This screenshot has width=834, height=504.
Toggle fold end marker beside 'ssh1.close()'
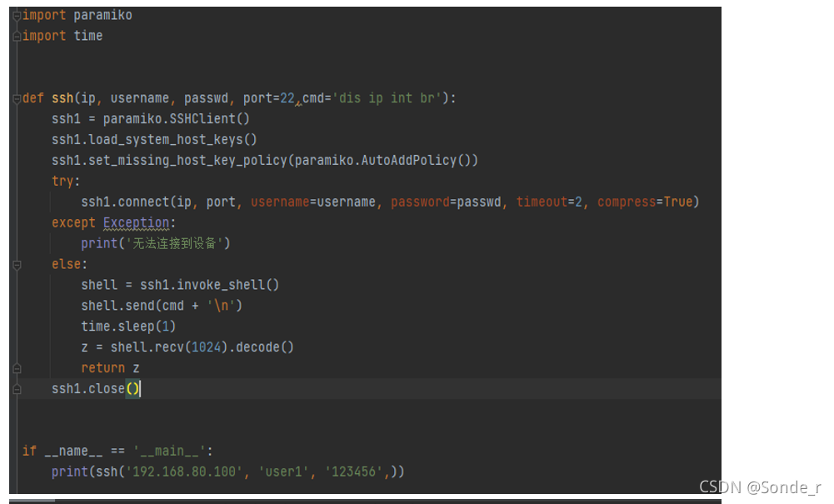coord(17,389)
